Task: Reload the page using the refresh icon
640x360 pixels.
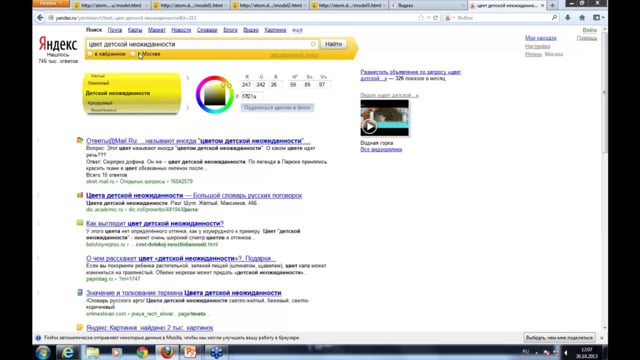Action: pos(436,18)
